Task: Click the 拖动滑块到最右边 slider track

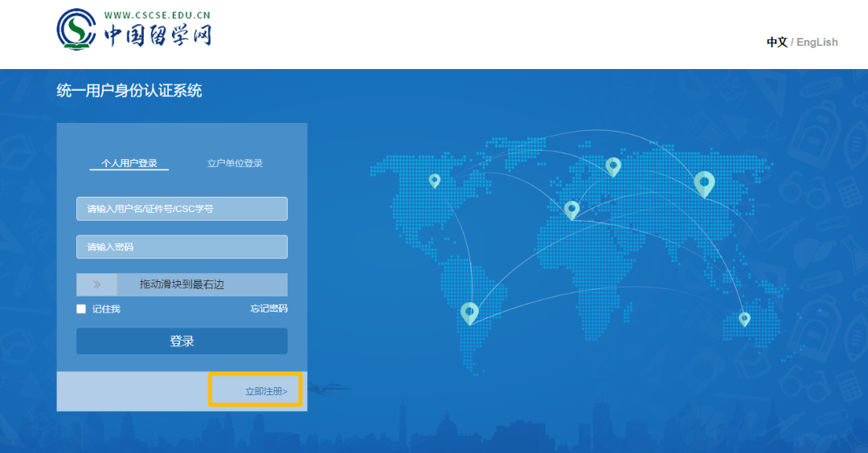Action: pyautogui.click(x=201, y=284)
